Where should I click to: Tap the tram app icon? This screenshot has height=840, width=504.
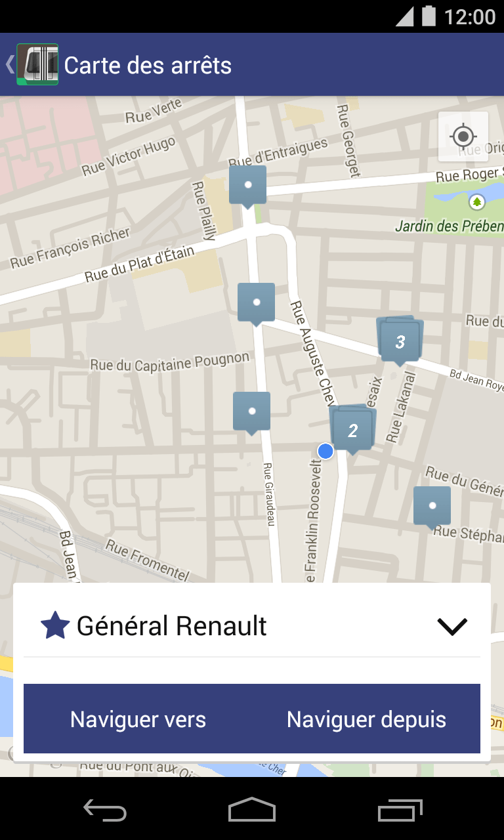[37, 64]
